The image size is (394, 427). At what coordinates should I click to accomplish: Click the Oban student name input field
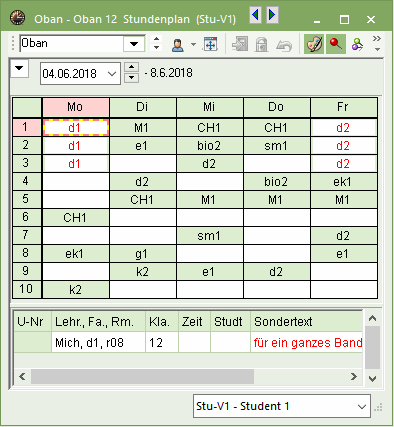(71, 44)
